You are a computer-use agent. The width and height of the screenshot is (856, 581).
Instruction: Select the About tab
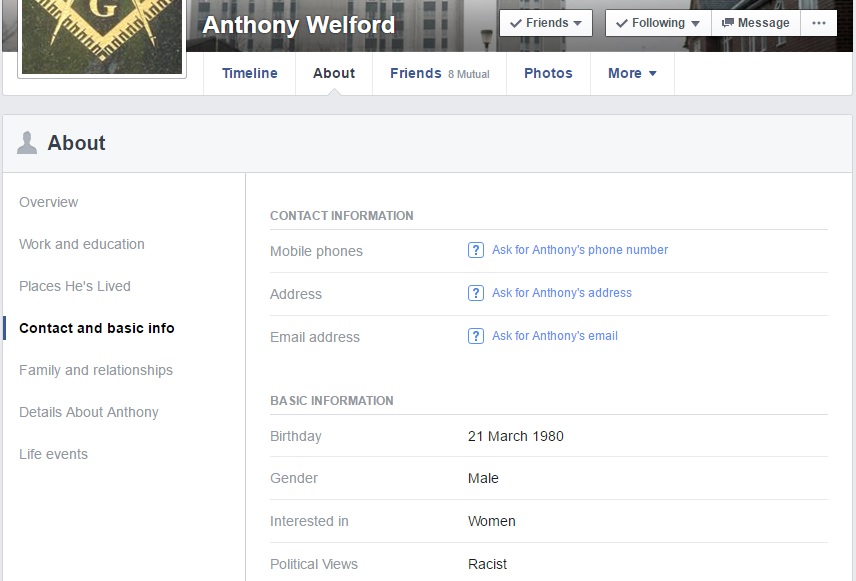click(x=334, y=73)
